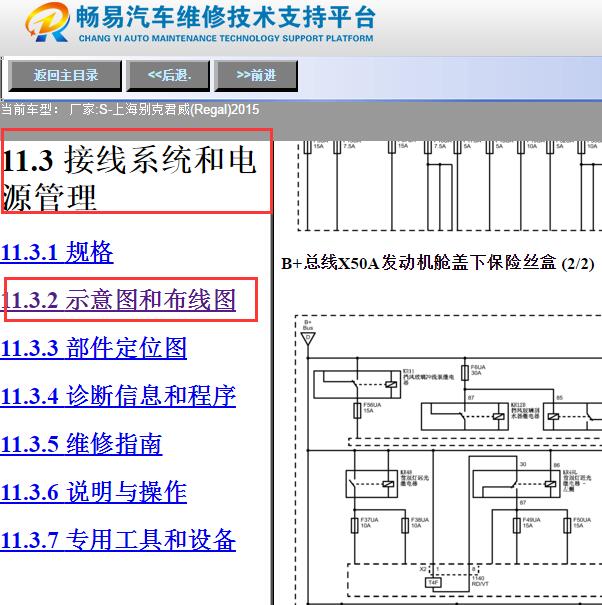Open the 11.3.2 示意图和布线图 link
Image resolution: width=602 pixels, height=605 pixels.
tap(118, 300)
